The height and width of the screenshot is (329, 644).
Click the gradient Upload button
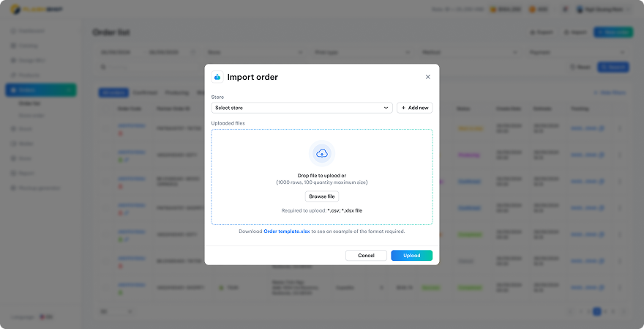(x=411, y=256)
